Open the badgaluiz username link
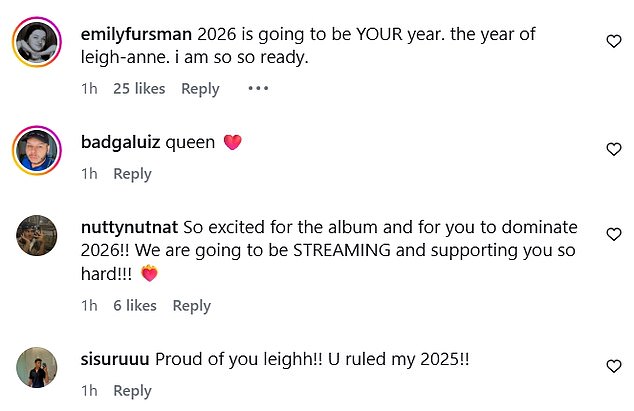 pos(117,142)
